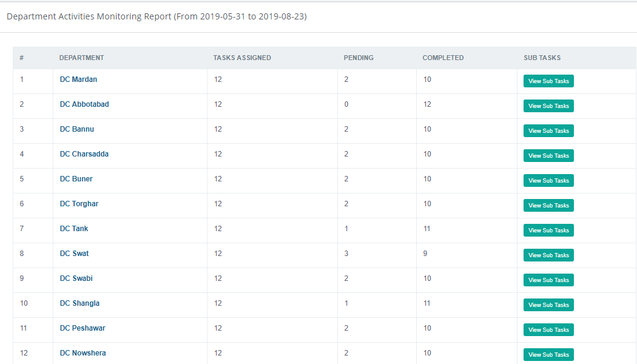Click the Tasks Assigned column header
The width and height of the screenshot is (637, 364).
242,58
